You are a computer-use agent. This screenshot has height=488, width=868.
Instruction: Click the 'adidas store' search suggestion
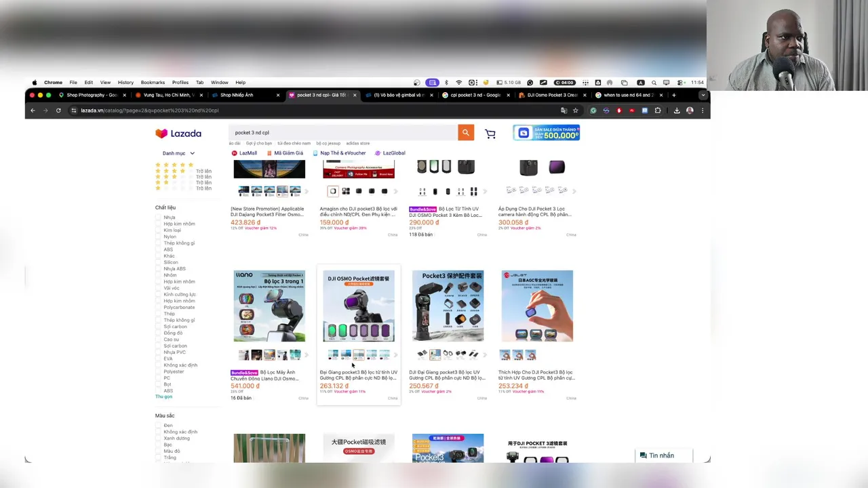click(358, 144)
